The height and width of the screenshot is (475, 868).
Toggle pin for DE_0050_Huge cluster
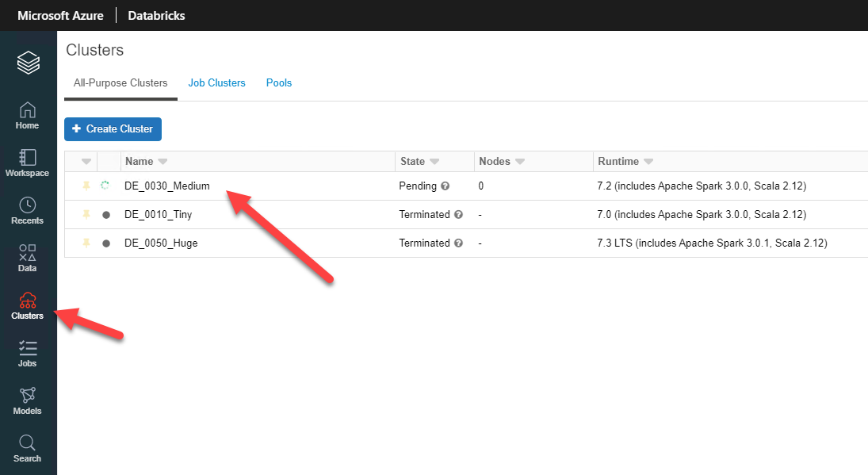pyautogui.click(x=86, y=243)
